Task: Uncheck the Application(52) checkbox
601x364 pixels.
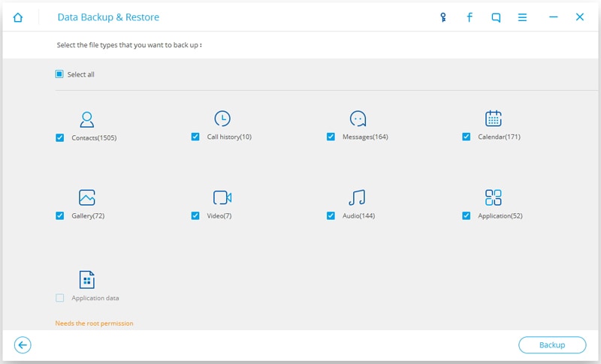Action: [466, 215]
